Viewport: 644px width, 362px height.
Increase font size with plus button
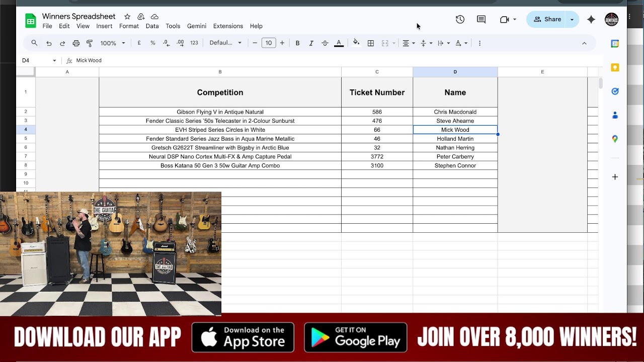282,43
